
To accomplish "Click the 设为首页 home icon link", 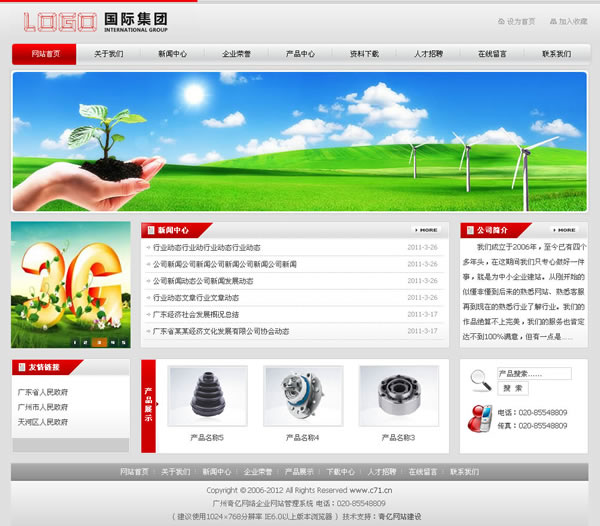I will pos(516,21).
